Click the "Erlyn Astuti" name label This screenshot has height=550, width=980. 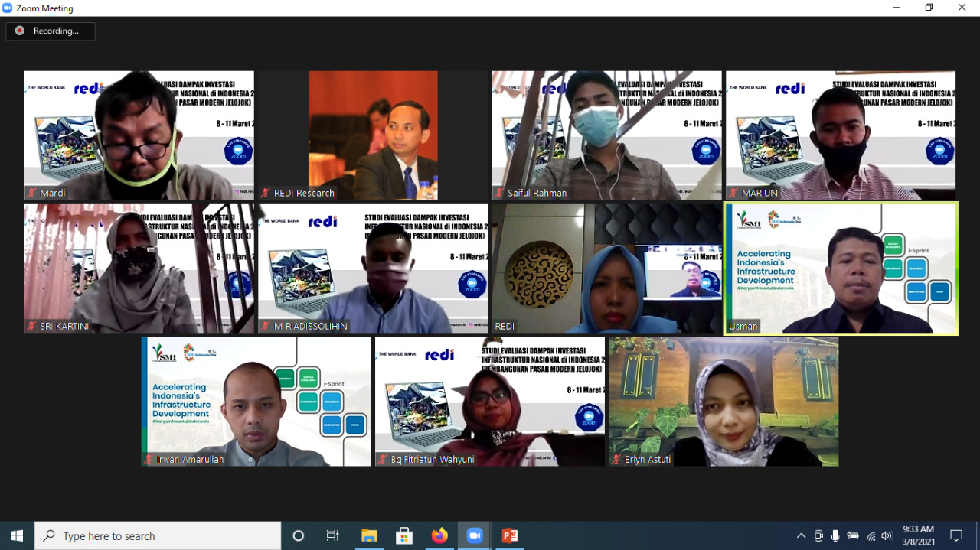click(648, 459)
